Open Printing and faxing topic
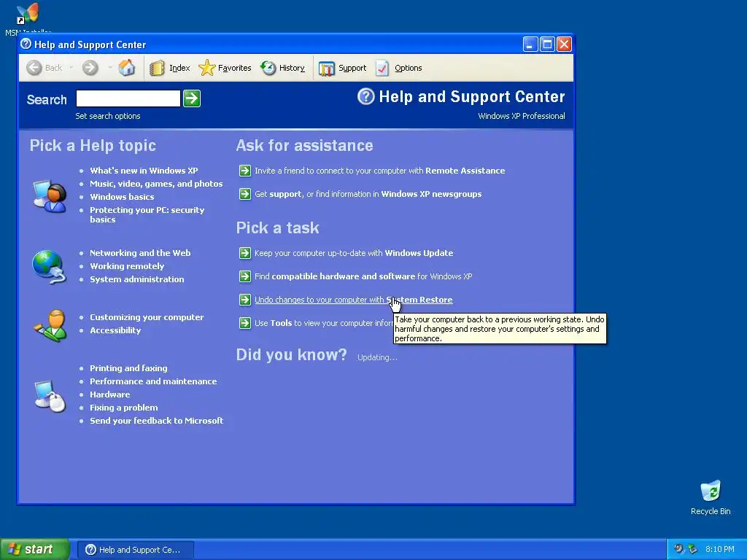Image resolution: width=747 pixels, height=560 pixels. coord(128,368)
